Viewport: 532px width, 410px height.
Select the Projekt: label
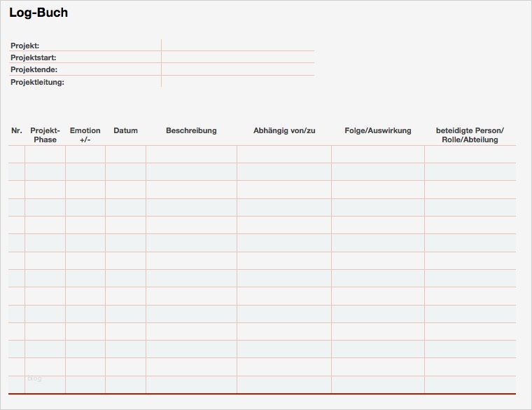pyautogui.click(x=24, y=46)
